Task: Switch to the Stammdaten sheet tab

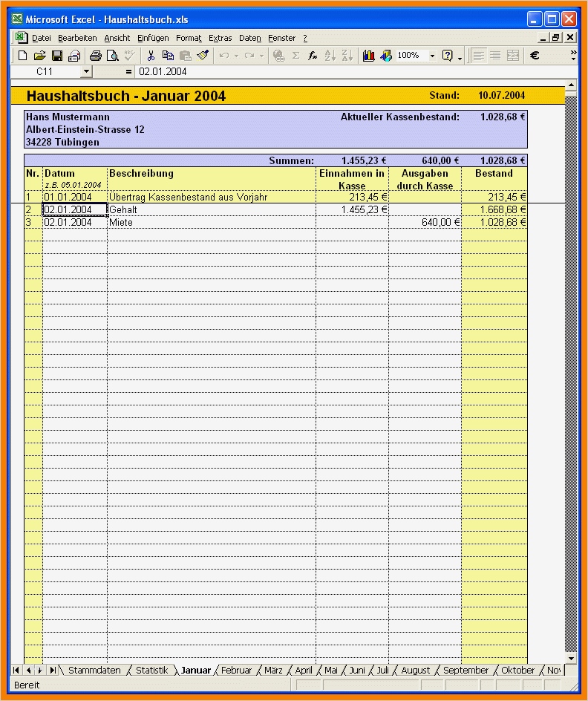Action: 94,670
